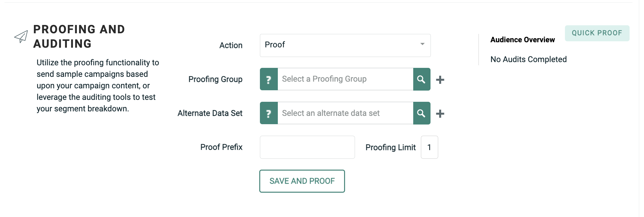Click the Select a Proofing Group field

[x=345, y=79]
